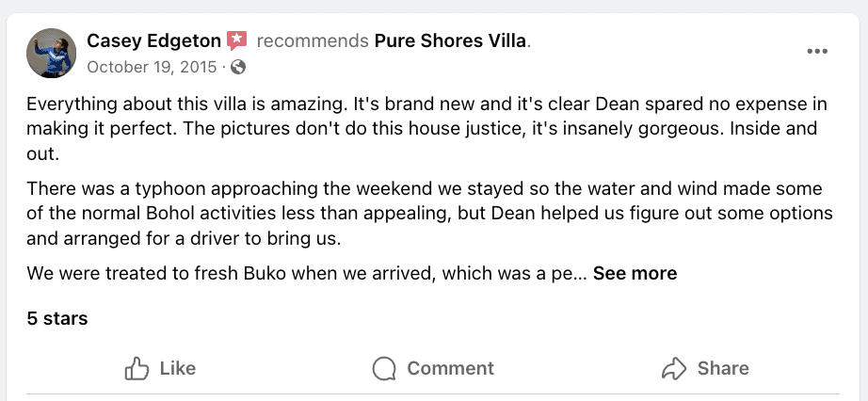868x401 pixels.
Task: Click the October 19, 2015 timestamp
Action: click(152, 67)
